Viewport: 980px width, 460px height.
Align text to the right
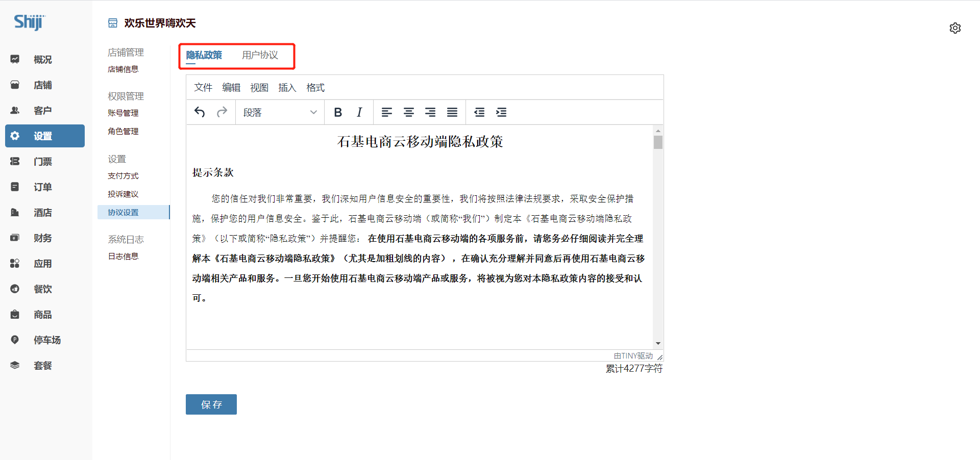click(430, 112)
